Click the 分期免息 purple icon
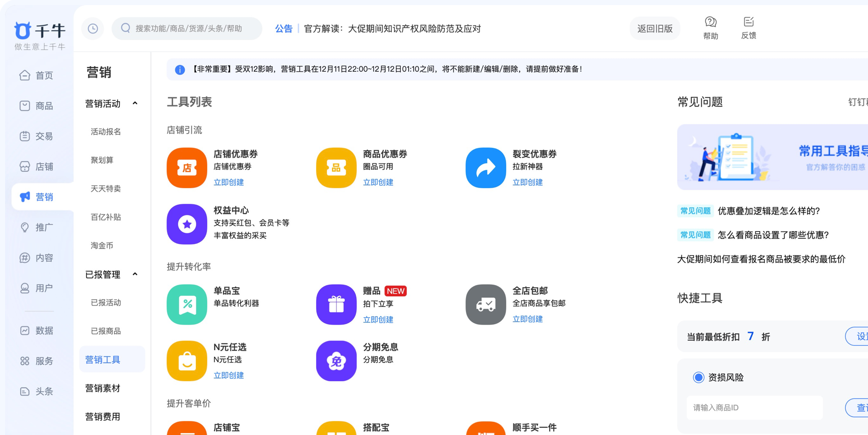 336,361
